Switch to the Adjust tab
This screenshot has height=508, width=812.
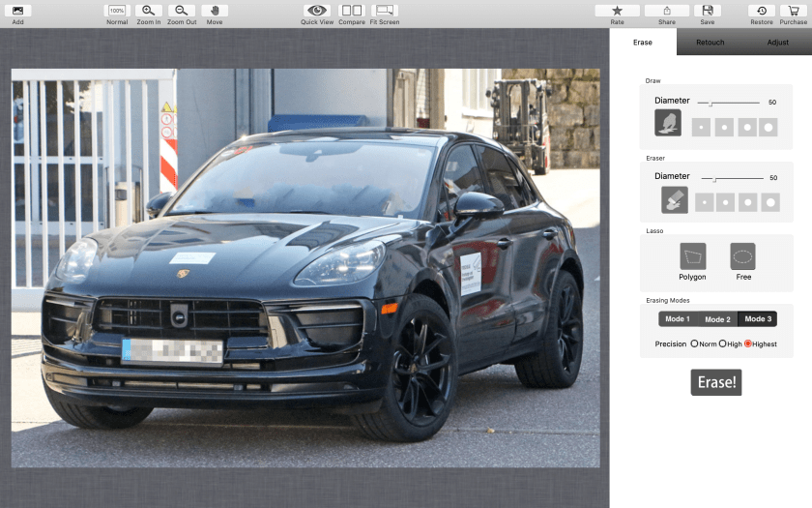coord(778,42)
